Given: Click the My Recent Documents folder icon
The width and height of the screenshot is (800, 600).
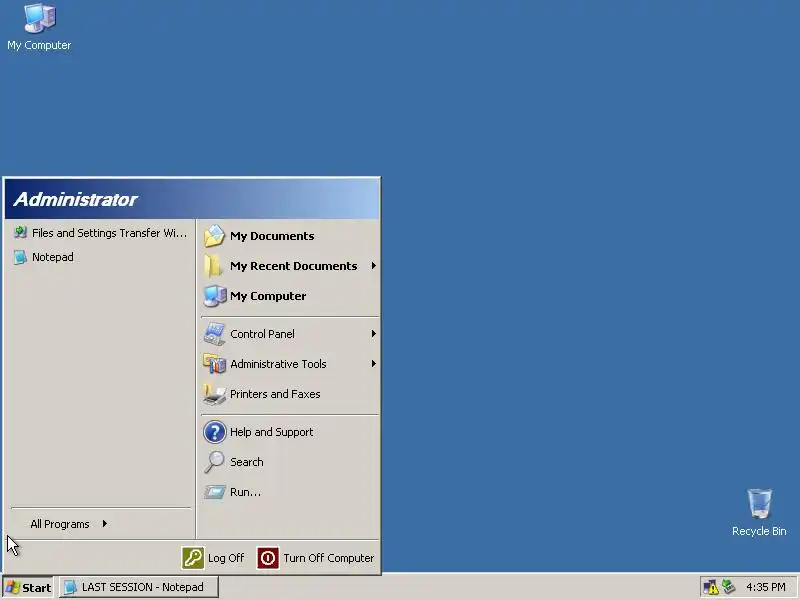Looking at the screenshot, I should click(213, 266).
